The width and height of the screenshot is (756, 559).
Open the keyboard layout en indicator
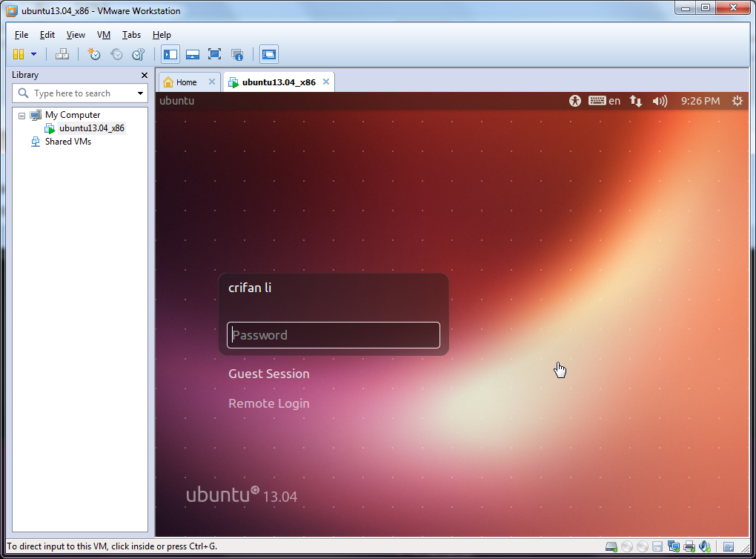tap(605, 101)
